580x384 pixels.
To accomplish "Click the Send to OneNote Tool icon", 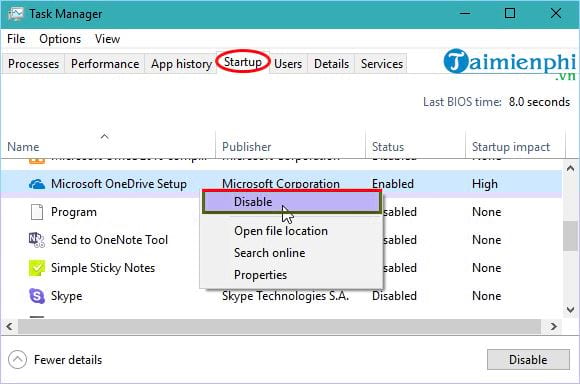I will pyautogui.click(x=37, y=240).
